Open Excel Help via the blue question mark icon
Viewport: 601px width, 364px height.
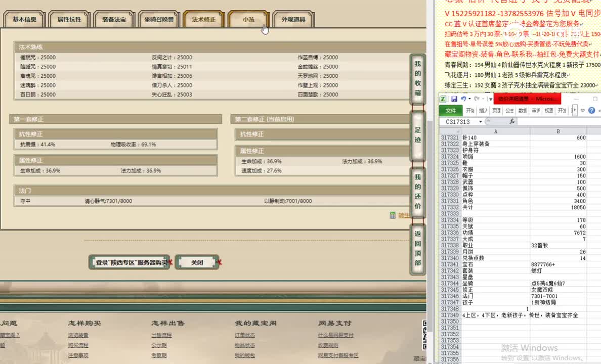pos(592,110)
